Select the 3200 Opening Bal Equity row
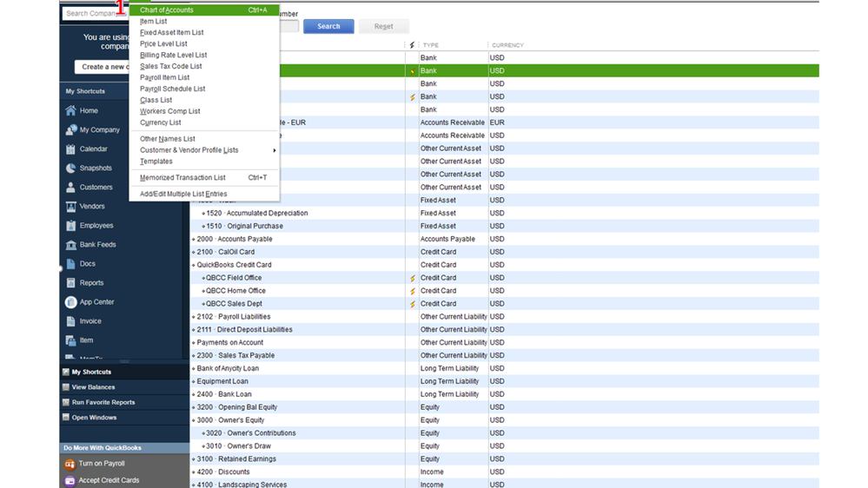 click(504, 407)
